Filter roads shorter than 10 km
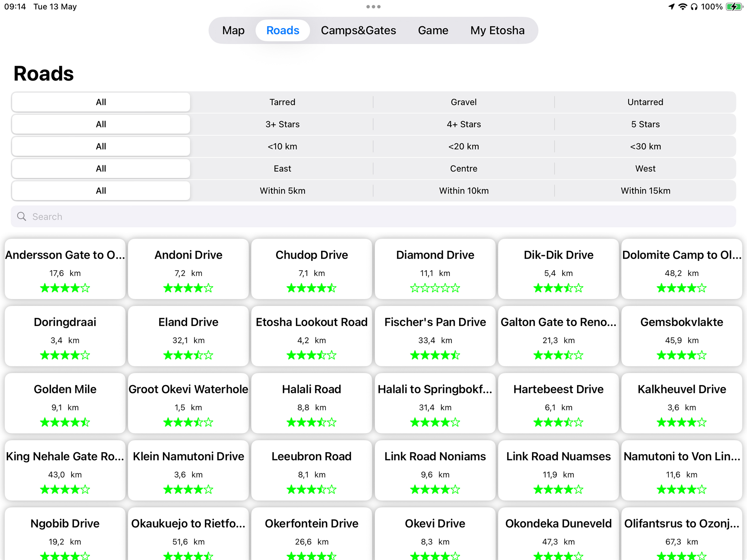 point(282,146)
